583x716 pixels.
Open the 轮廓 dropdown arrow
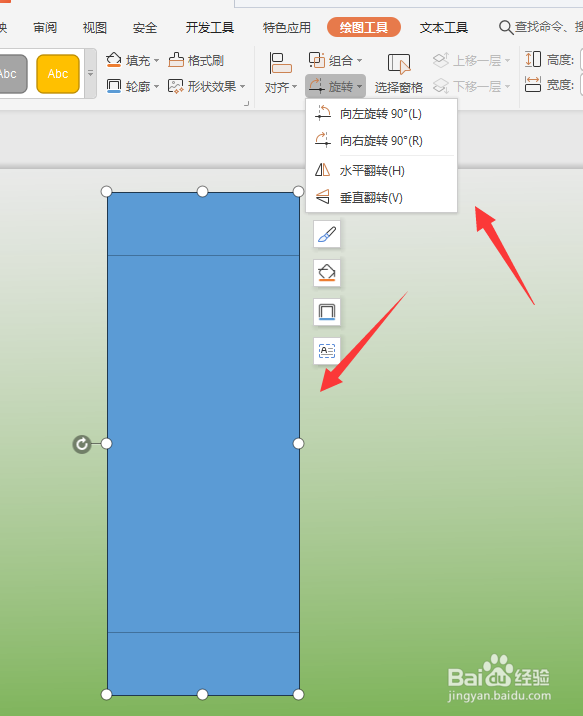click(x=156, y=86)
